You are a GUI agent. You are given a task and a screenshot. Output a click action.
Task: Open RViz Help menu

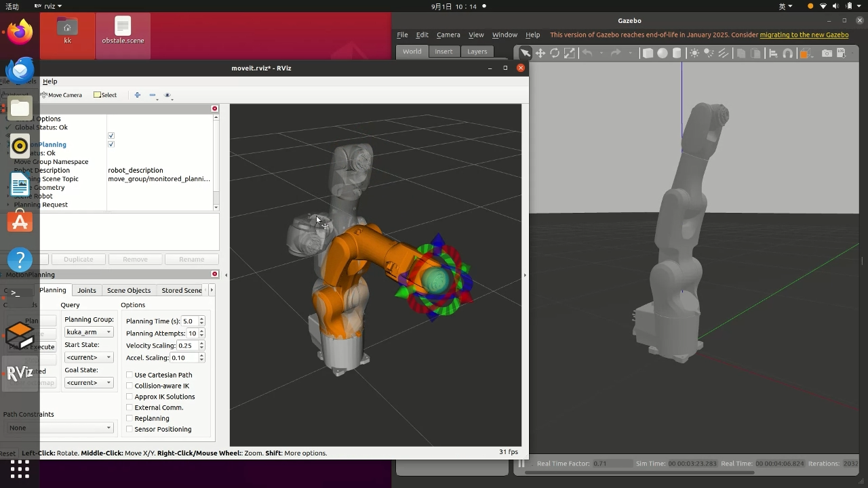[50, 81]
